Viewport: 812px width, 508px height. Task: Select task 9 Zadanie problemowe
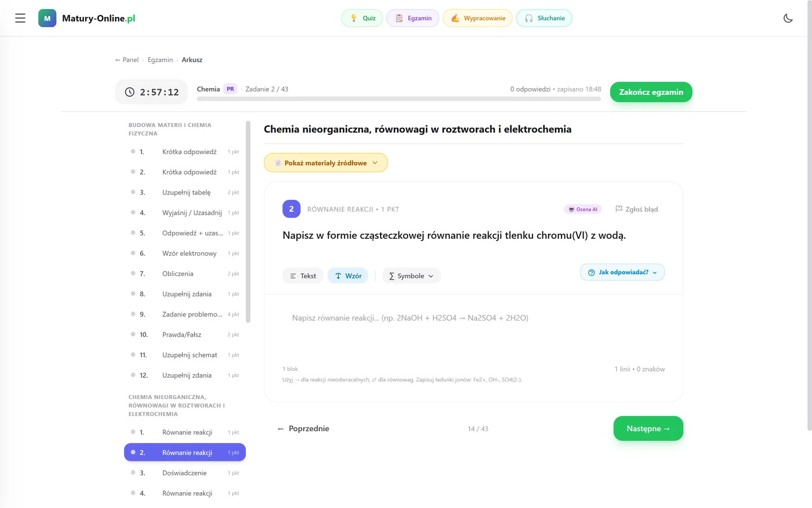tap(185, 314)
